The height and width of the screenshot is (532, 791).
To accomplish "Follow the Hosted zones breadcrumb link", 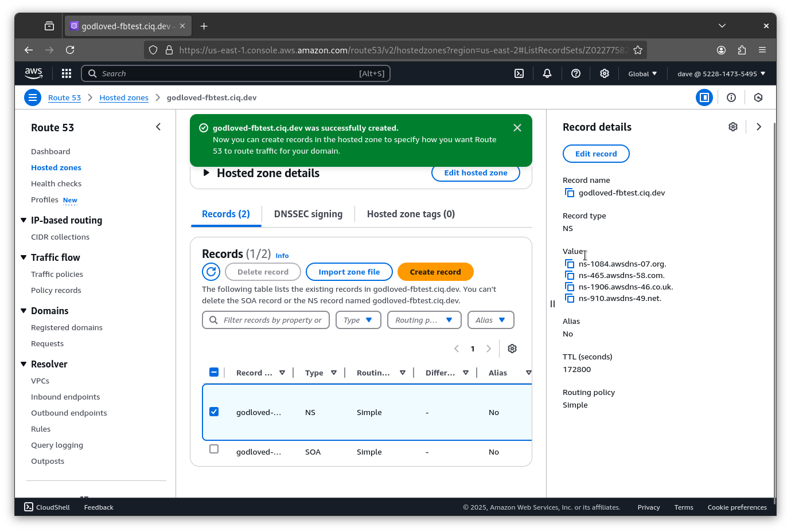I will point(124,97).
